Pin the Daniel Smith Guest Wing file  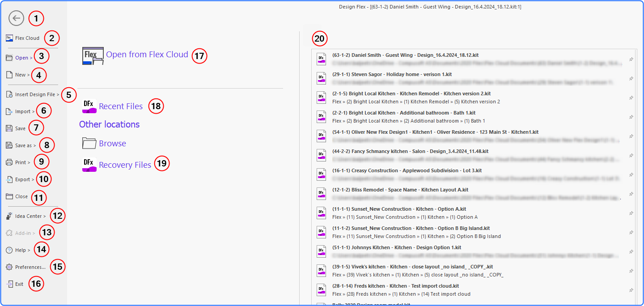tap(631, 59)
